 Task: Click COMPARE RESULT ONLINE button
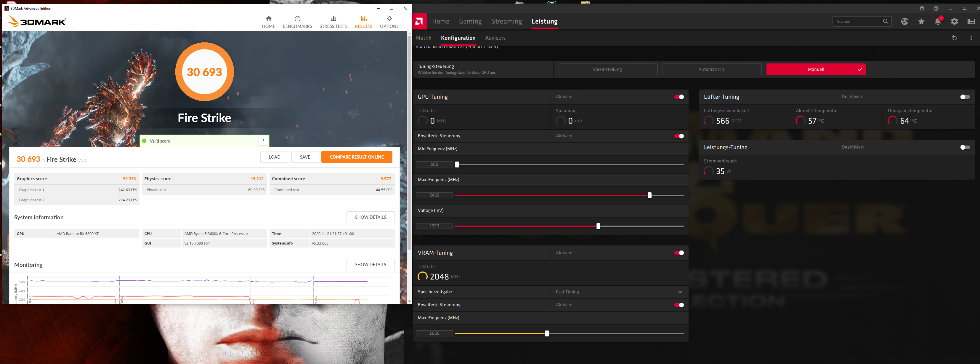coord(356,157)
